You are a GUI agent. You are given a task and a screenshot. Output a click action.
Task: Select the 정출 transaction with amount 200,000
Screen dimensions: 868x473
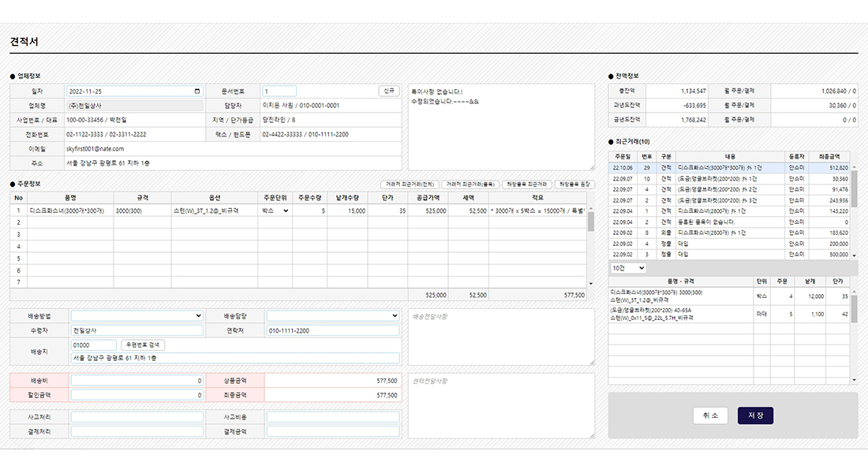tap(729, 244)
